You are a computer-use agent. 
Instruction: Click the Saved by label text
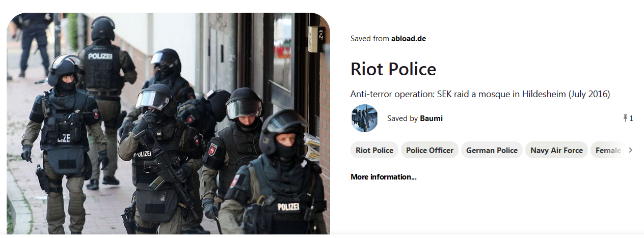coord(403,118)
